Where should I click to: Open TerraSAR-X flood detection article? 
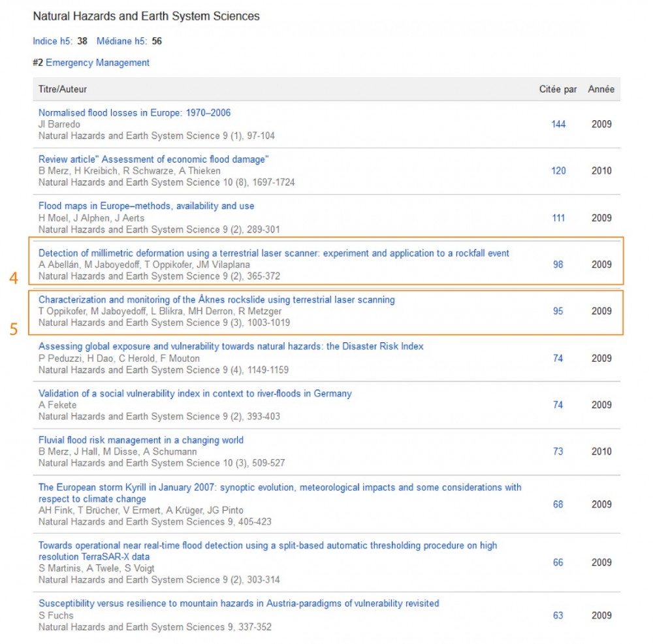coord(267,545)
